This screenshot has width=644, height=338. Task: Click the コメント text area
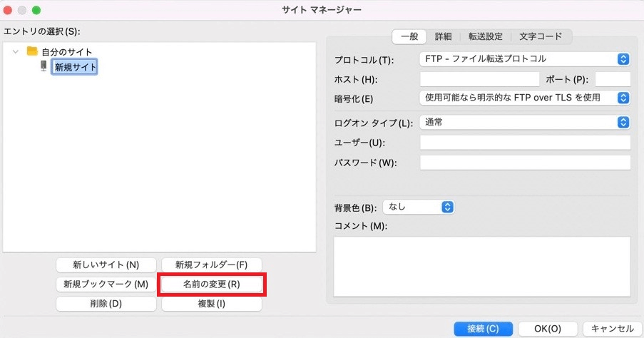point(481,266)
